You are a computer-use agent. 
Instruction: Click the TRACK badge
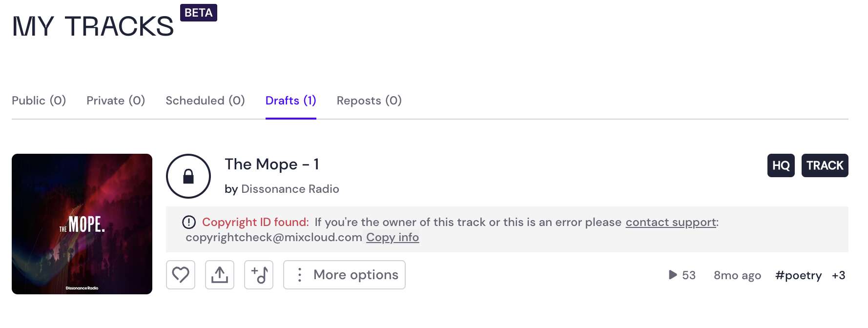[825, 165]
